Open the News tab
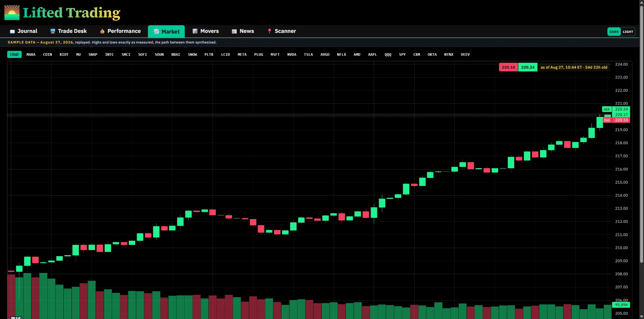This screenshot has height=319, width=644. click(x=243, y=31)
